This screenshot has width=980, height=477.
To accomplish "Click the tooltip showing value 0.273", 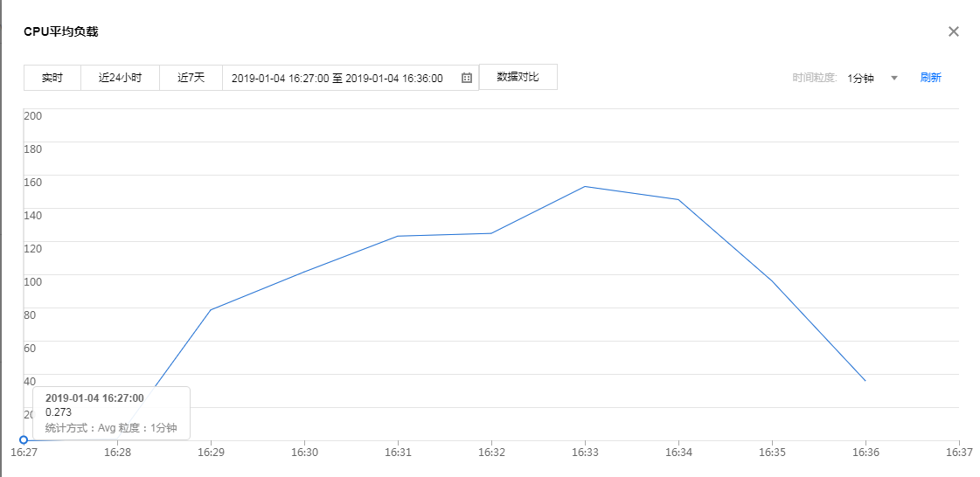I will click(x=111, y=412).
